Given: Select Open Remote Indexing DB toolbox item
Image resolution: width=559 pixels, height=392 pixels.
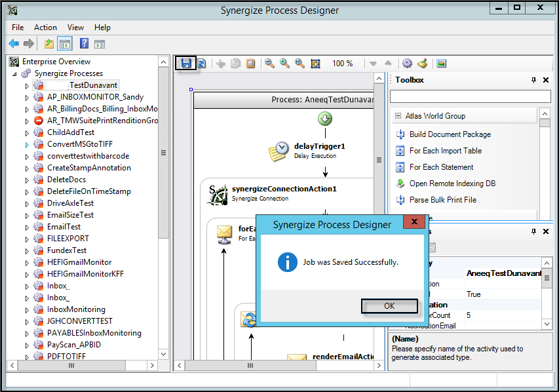Looking at the screenshot, I should pos(452,184).
